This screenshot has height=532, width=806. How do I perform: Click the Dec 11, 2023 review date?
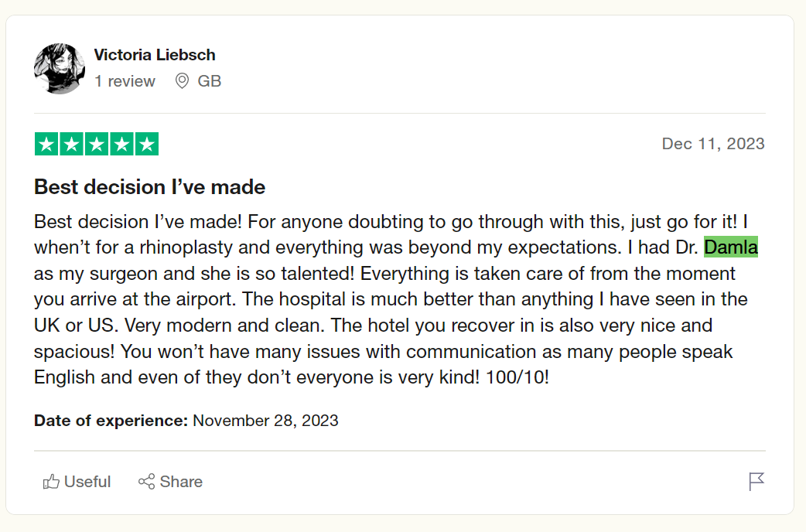[x=713, y=144]
